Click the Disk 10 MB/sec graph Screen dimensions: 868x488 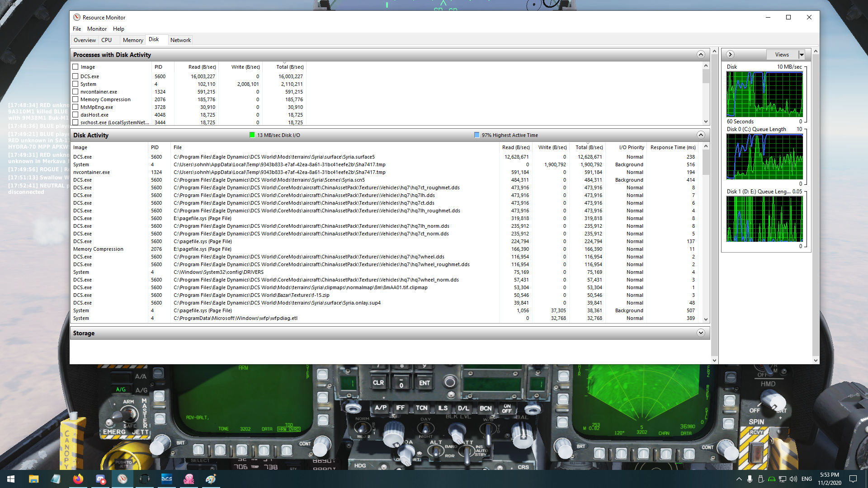(x=764, y=94)
